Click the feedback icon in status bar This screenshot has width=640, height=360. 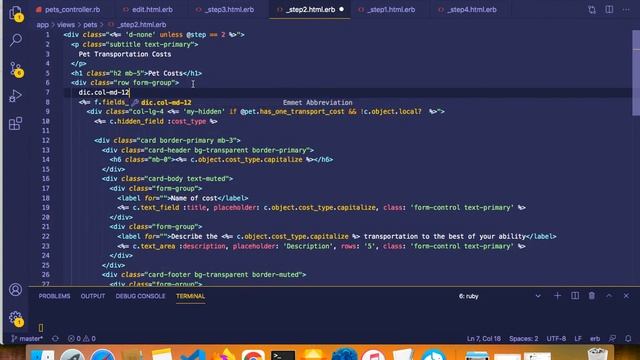[612, 338]
